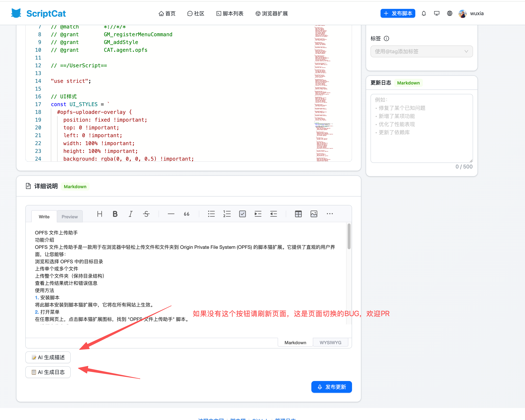Click the 上传单个或多个文件 line

click(x=56, y=269)
